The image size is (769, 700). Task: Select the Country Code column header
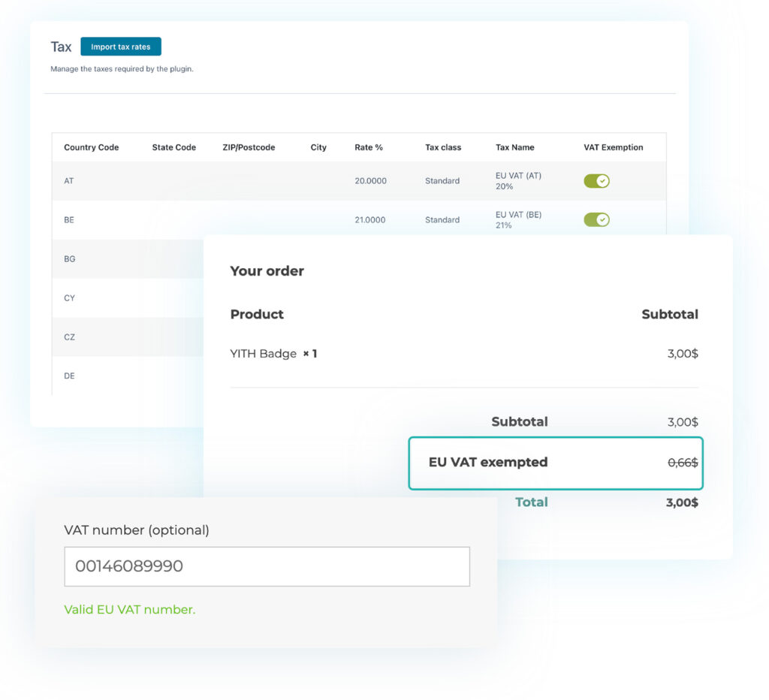(90, 147)
